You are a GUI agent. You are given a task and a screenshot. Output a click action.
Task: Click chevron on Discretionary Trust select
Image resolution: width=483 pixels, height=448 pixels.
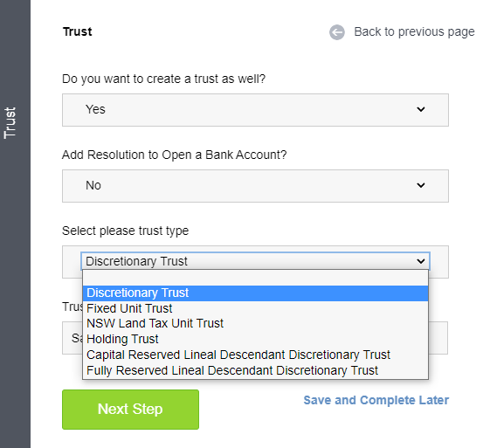pyautogui.click(x=420, y=261)
